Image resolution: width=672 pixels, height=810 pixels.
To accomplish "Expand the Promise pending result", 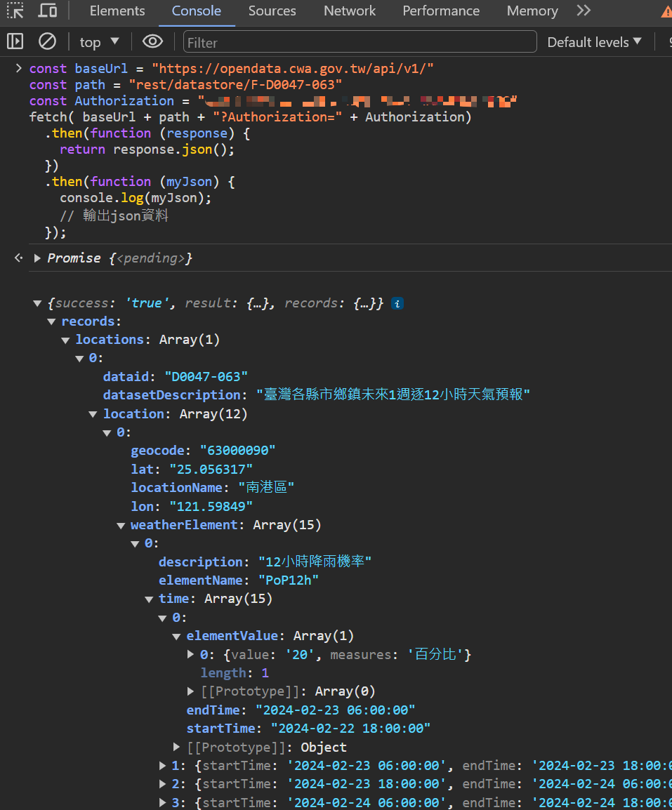I will click(x=37, y=258).
